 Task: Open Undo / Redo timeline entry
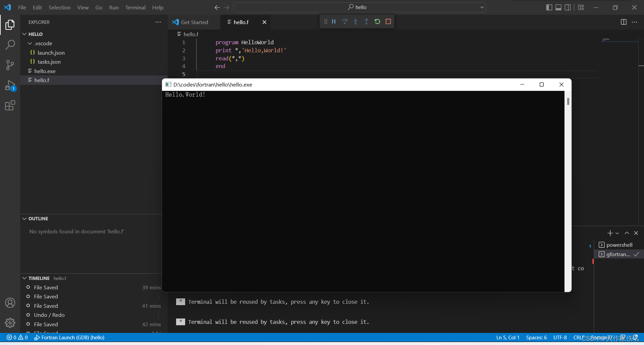pyautogui.click(x=49, y=315)
